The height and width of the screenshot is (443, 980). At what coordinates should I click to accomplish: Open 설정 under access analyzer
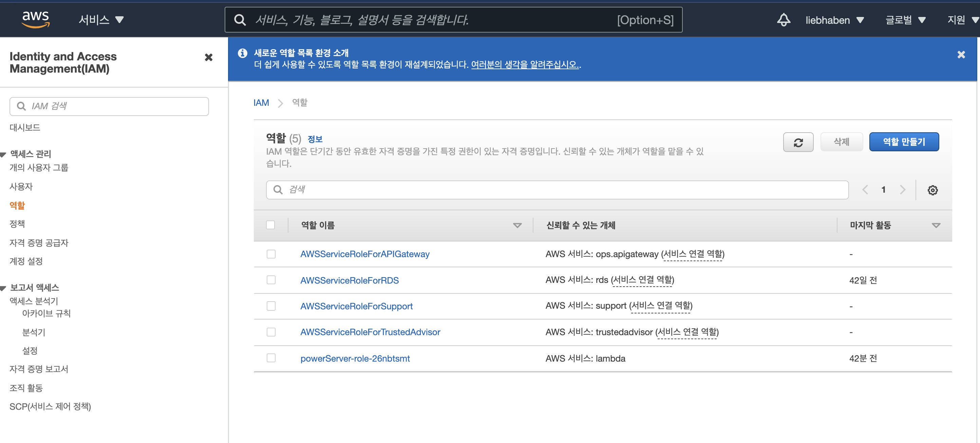pos(30,351)
